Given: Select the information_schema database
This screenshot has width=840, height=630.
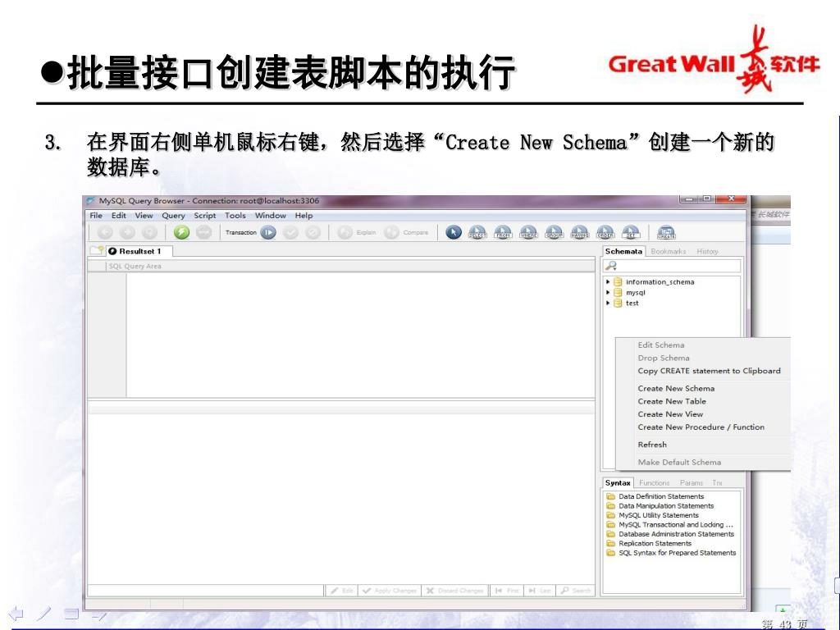Looking at the screenshot, I should (660, 282).
